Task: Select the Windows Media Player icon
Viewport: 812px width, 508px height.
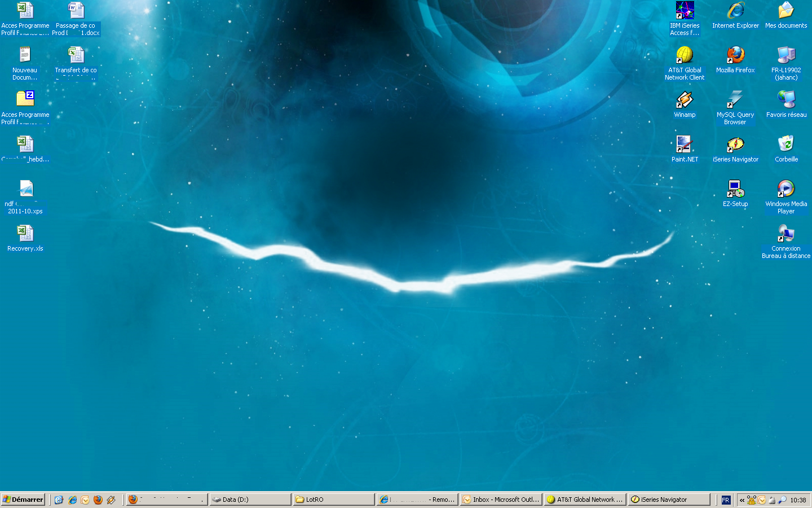Action: click(x=786, y=190)
